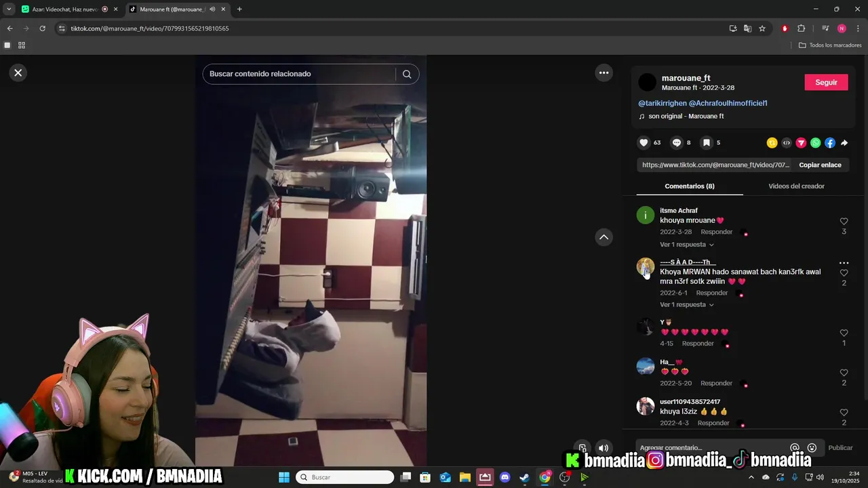Share via the embed code icon

coord(787,143)
